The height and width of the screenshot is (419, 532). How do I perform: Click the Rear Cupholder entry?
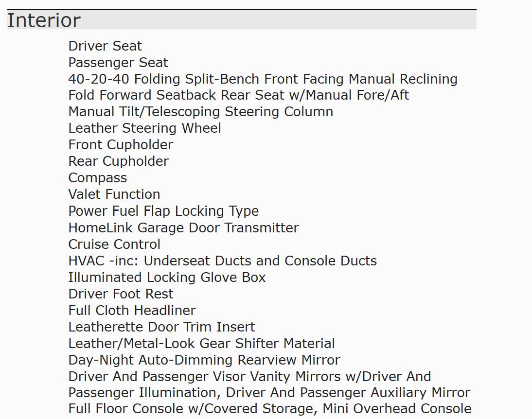pyautogui.click(x=118, y=161)
